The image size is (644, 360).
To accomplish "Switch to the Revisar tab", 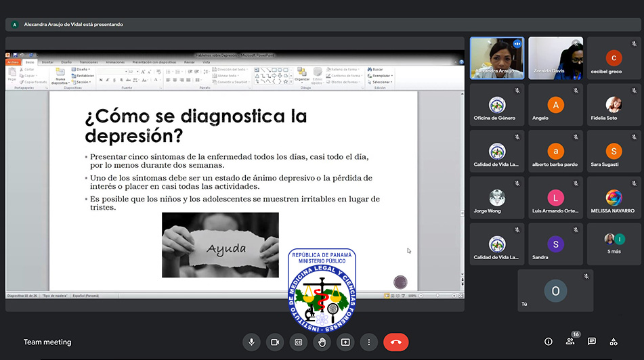I will pos(190,62).
